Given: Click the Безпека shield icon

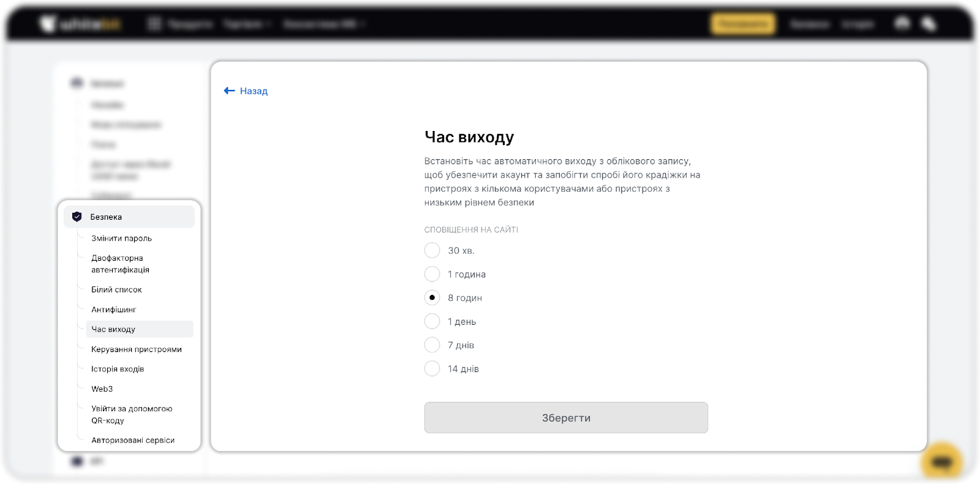Looking at the screenshot, I should coord(77,217).
